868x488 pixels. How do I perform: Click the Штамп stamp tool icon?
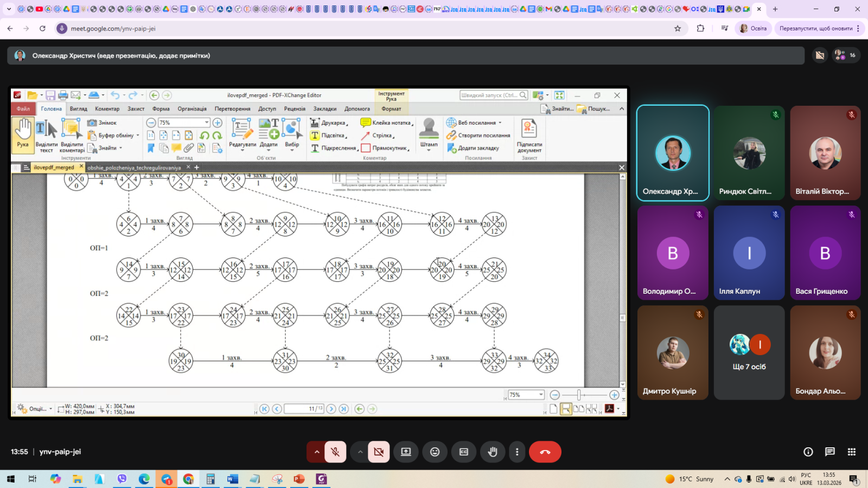click(429, 133)
